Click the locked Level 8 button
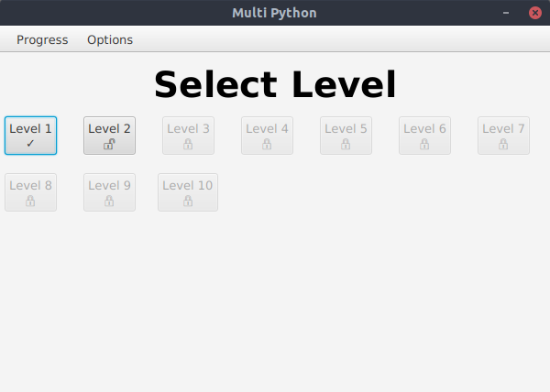The height and width of the screenshot is (392, 550). [x=30, y=192]
